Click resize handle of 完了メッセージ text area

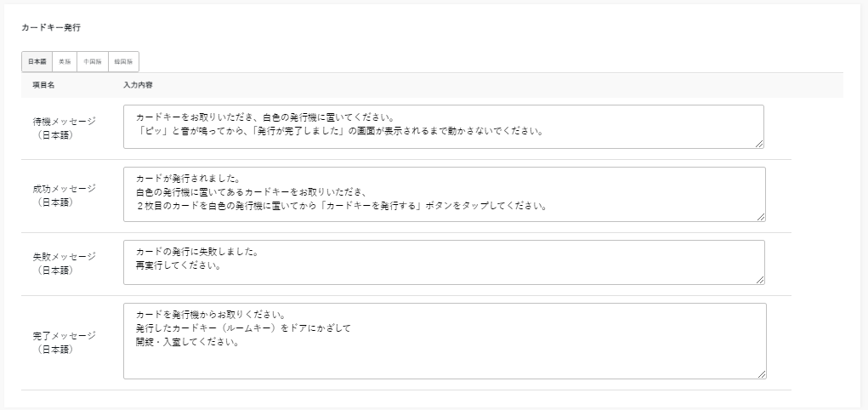(x=761, y=373)
